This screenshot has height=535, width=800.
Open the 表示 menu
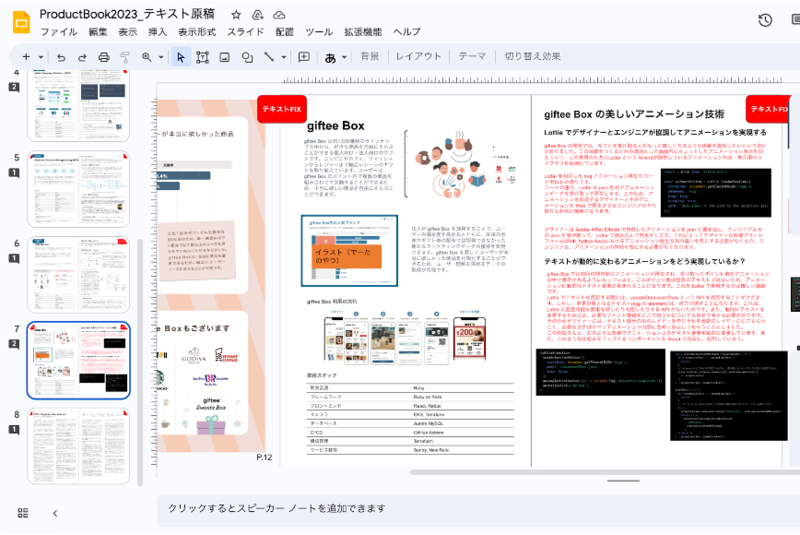(128, 32)
